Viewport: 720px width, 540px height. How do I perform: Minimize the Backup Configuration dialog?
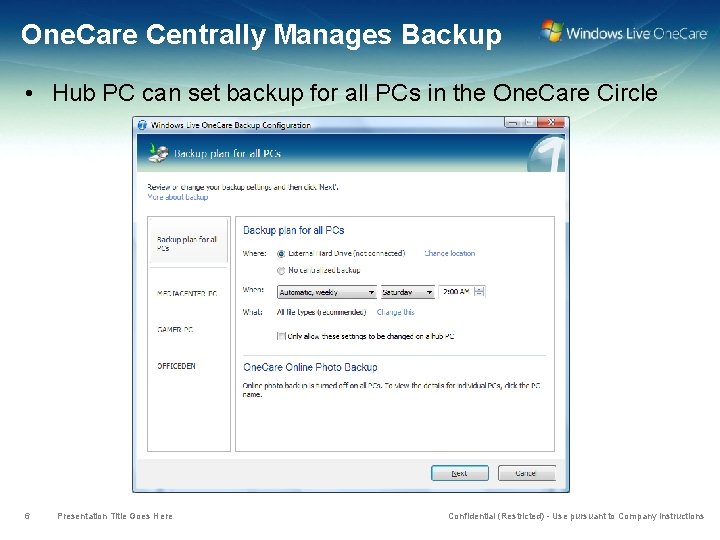click(x=512, y=122)
